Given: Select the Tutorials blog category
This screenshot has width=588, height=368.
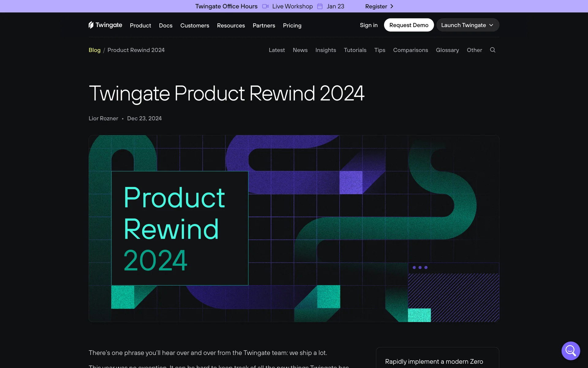Looking at the screenshot, I should [x=355, y=50].
